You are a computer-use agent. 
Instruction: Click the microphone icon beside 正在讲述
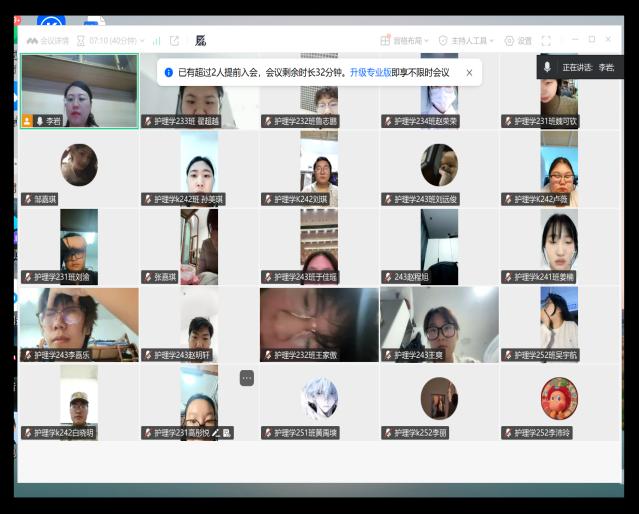click(547, 67)
